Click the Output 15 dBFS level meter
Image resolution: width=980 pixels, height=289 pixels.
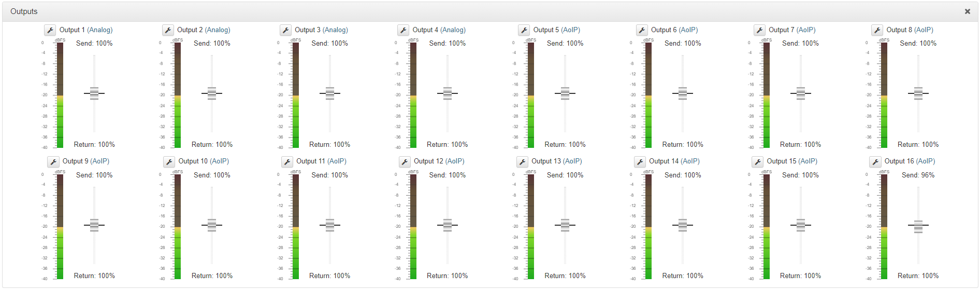pyautogui.click(x=767, y=227)
